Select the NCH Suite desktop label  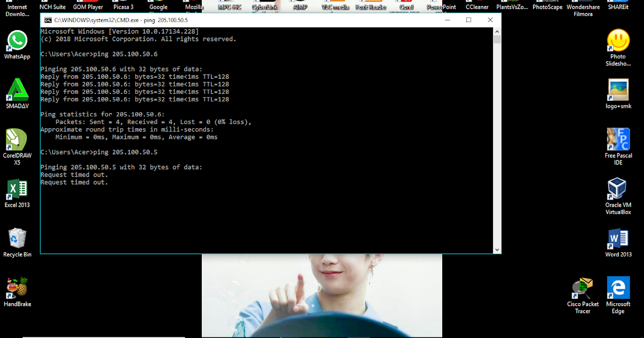[x=53, y=7]
